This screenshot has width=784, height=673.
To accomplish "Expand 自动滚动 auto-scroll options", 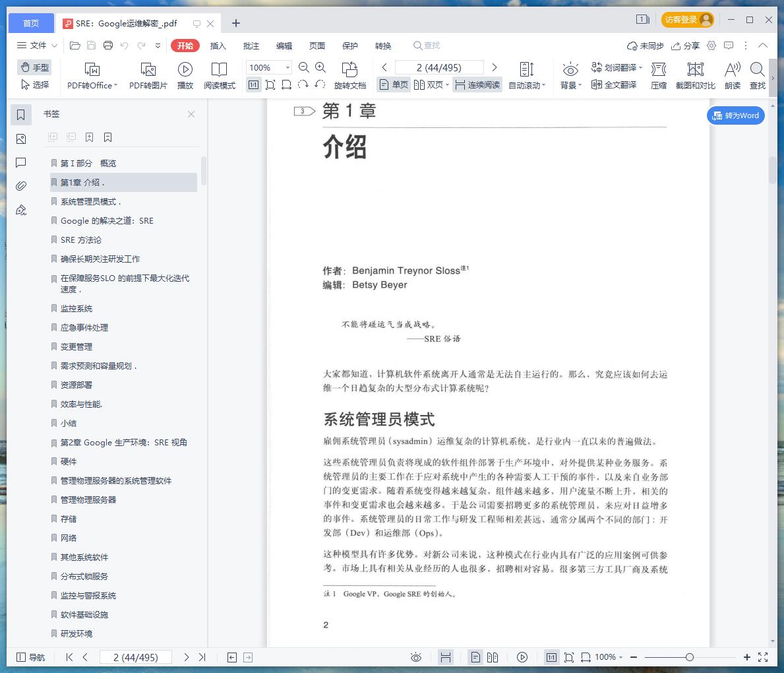I will click(x=543, y=85).
